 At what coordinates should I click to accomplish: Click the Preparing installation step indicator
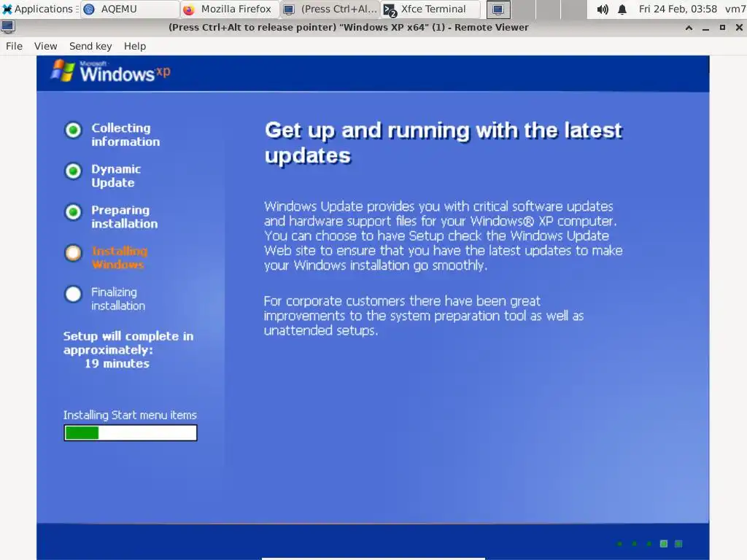click(74, 212)
